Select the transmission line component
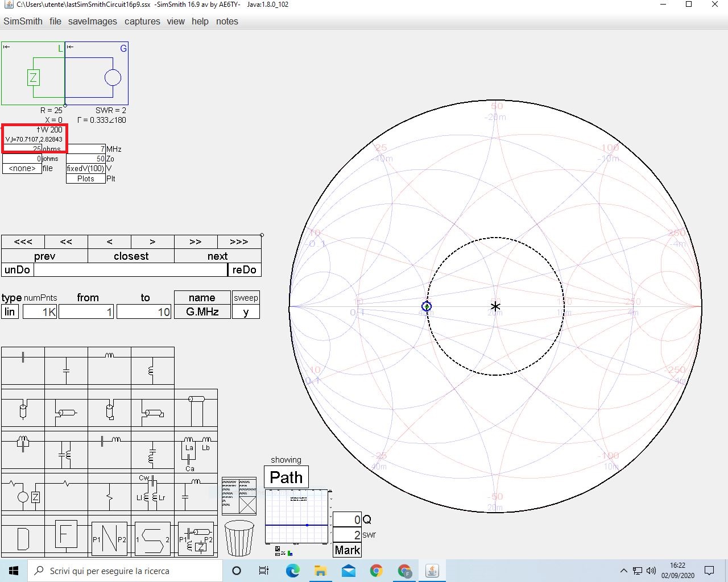This screenshot has width=728, height=582. (196, 410)
